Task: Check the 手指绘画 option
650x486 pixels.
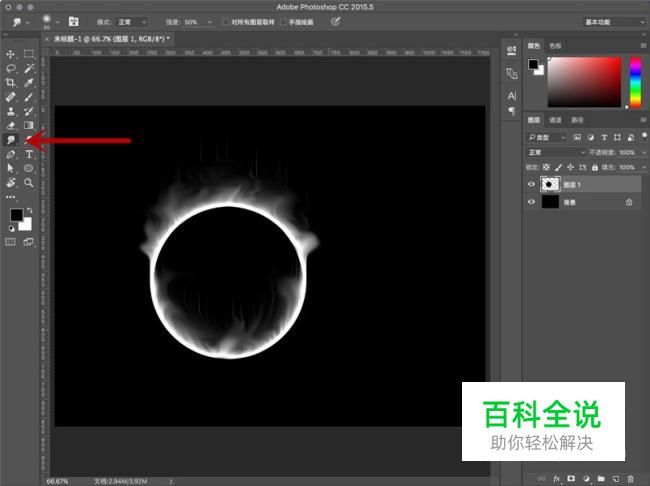Action: coord(285,21)
